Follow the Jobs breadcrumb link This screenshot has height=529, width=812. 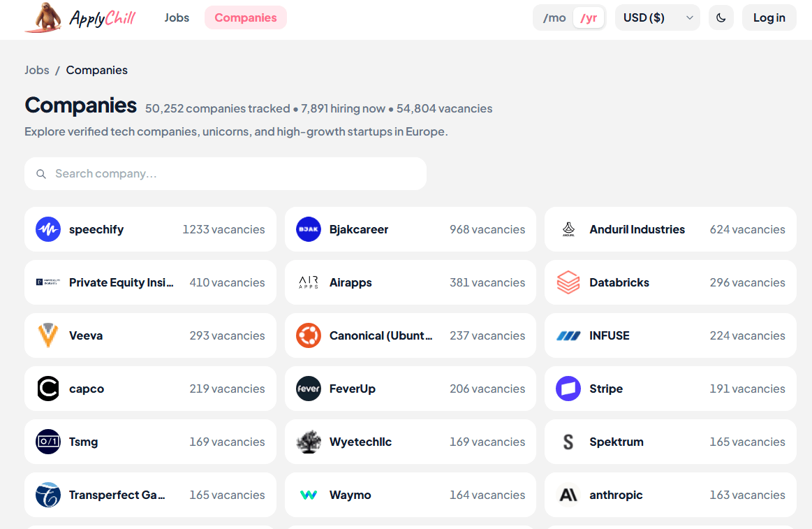tap(37, 70)
